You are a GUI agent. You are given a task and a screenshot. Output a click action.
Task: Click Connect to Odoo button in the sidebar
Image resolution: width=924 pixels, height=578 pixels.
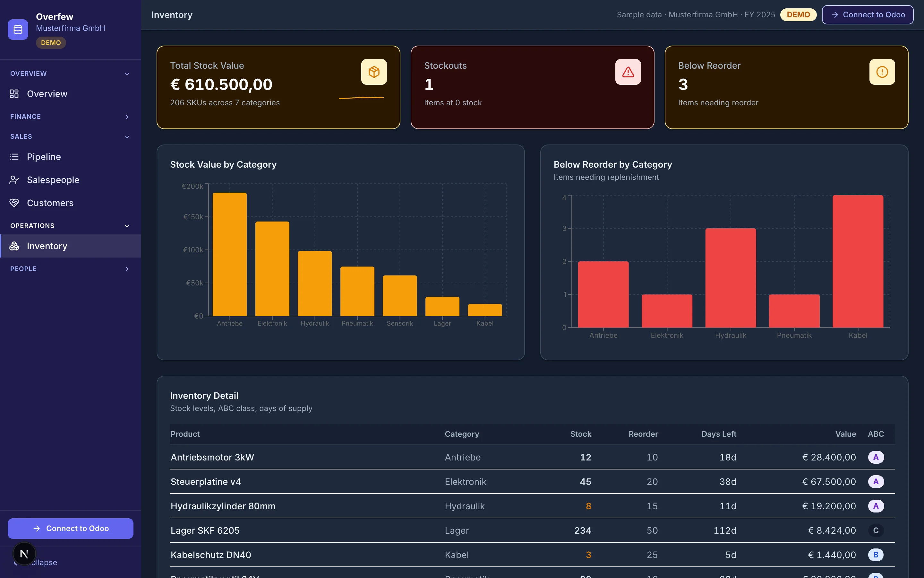71,528
